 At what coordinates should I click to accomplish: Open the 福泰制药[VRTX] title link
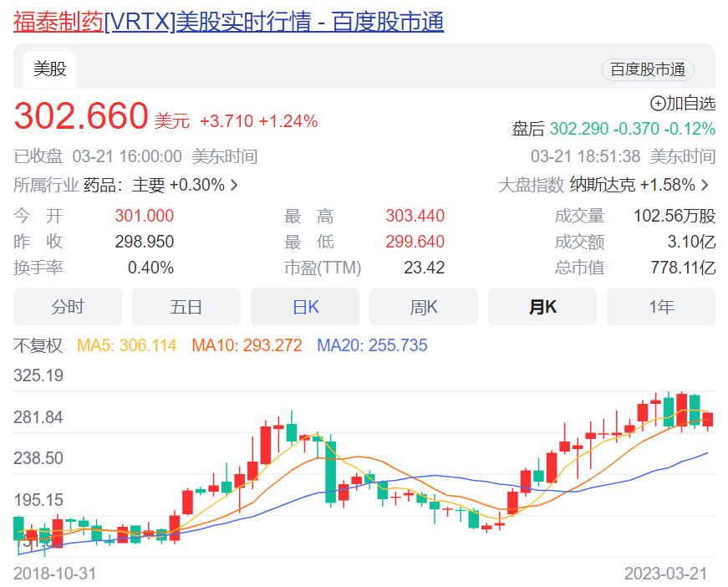coord(228,22)
